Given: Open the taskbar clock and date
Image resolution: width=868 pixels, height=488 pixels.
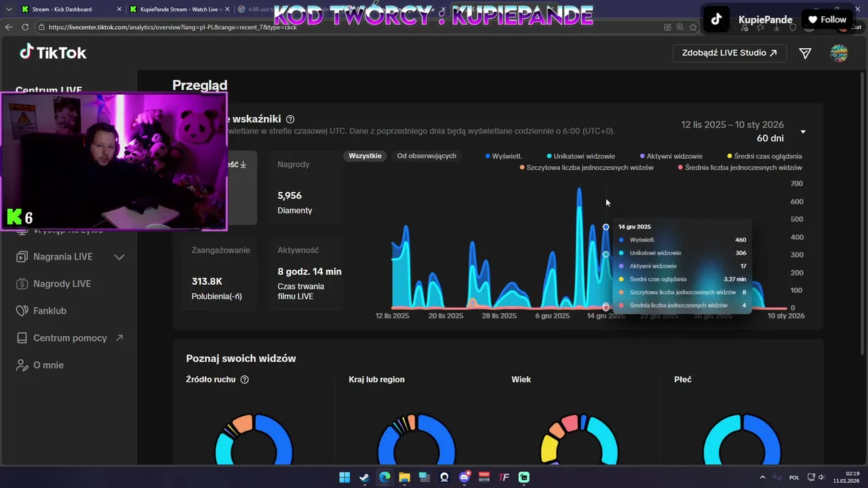Looking at the screenshot, I should click(848, 477).
